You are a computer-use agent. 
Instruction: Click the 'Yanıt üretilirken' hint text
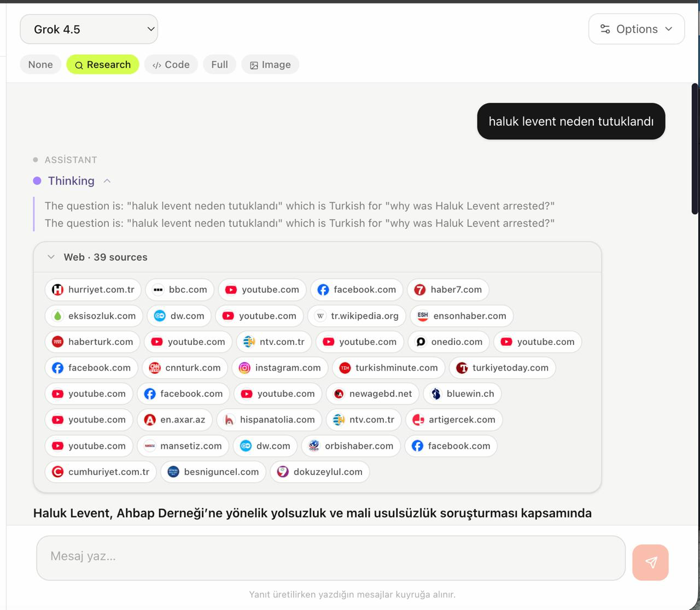(x=352, y=595)
